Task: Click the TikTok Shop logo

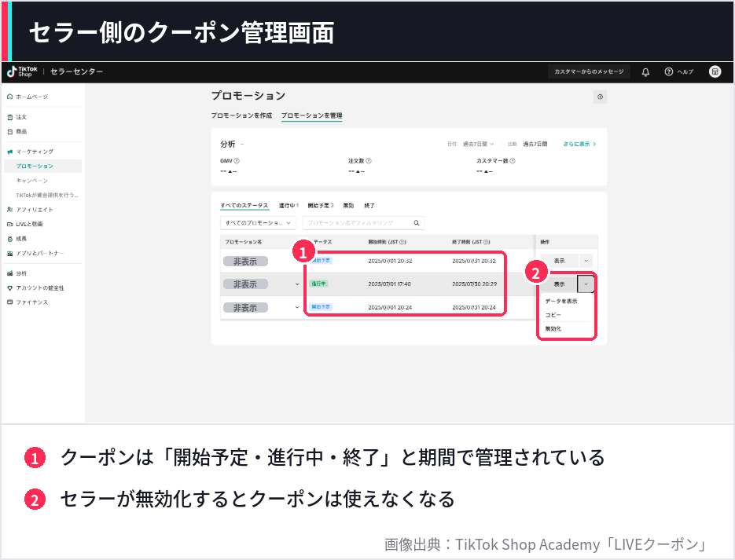Action: tap(22, 71)
